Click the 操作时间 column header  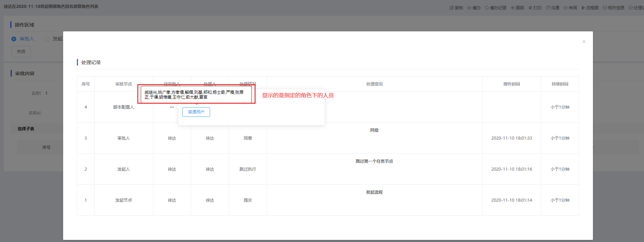click(512, 84)
